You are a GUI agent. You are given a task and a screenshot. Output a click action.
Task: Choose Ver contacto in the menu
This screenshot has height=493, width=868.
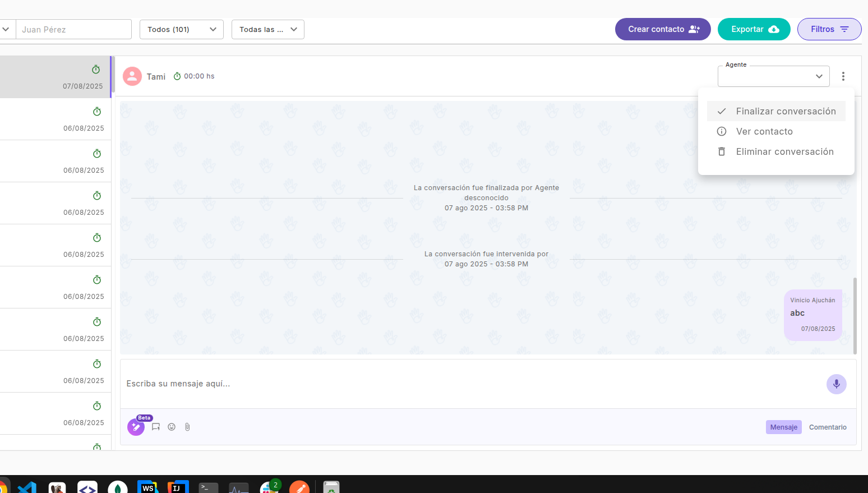[764, 131]
